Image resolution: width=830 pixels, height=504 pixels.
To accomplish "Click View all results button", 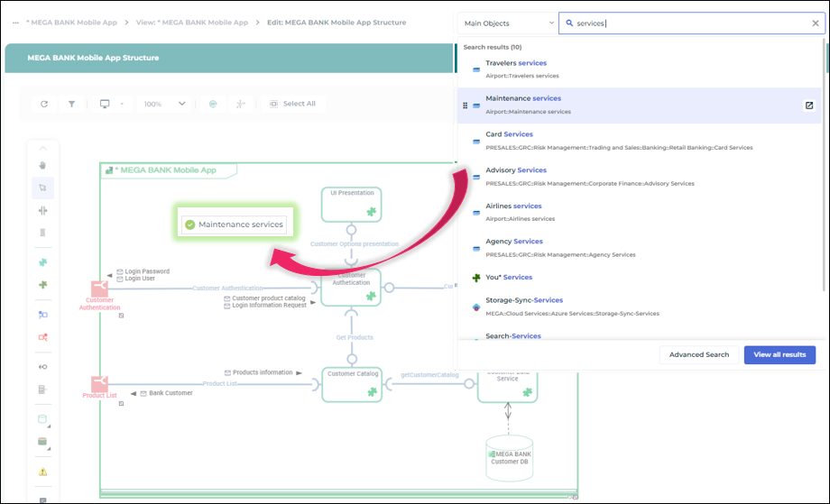I will point(779,354).
